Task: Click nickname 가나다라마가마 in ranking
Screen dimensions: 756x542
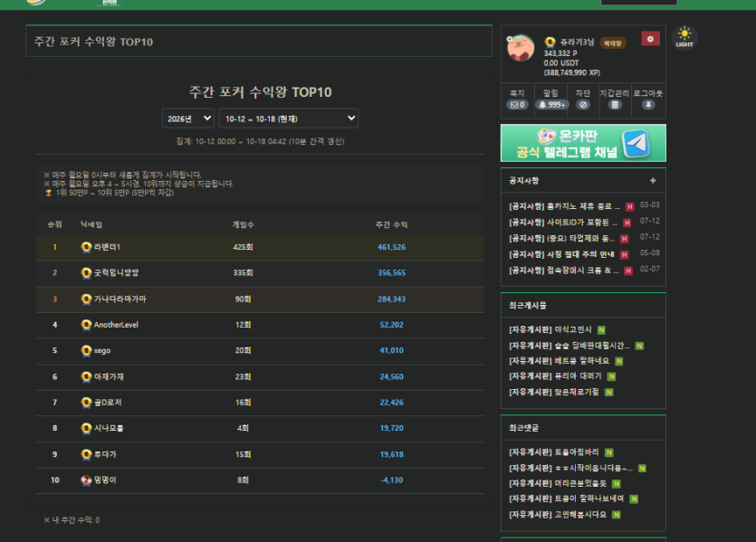Action: click(x=120, y=300)
